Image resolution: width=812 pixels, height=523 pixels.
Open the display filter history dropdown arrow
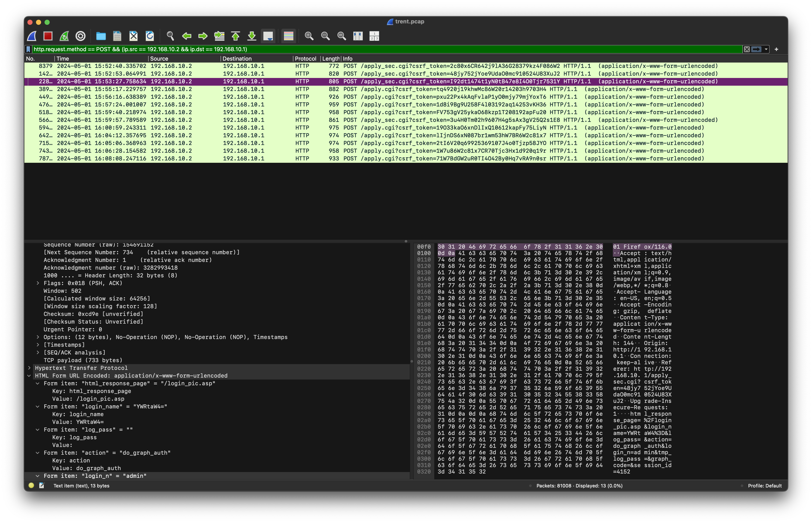[x=766, y=49]
